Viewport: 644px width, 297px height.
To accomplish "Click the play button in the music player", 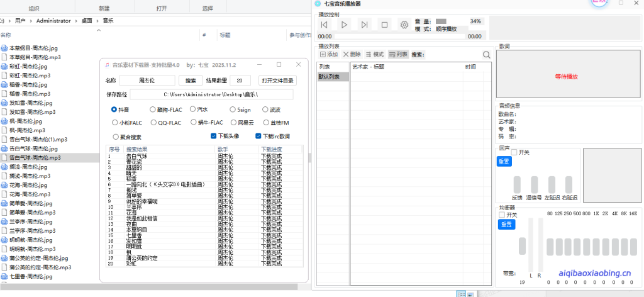I will (x=344, y=25).
